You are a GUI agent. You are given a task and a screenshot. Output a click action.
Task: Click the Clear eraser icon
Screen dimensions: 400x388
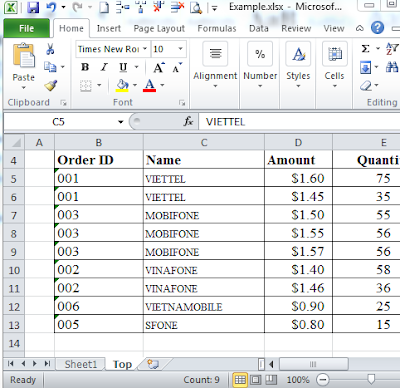point(366,86)
